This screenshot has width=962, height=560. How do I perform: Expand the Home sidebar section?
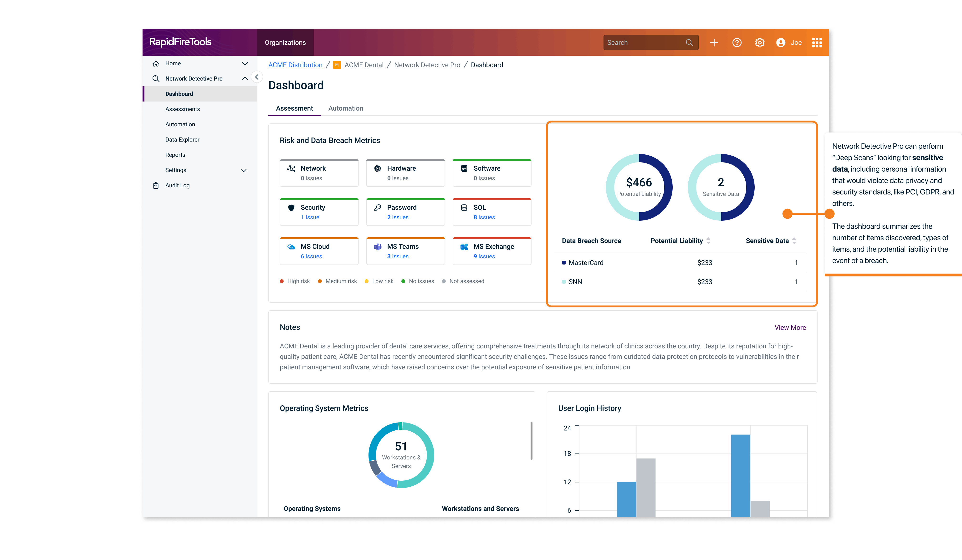245,63
